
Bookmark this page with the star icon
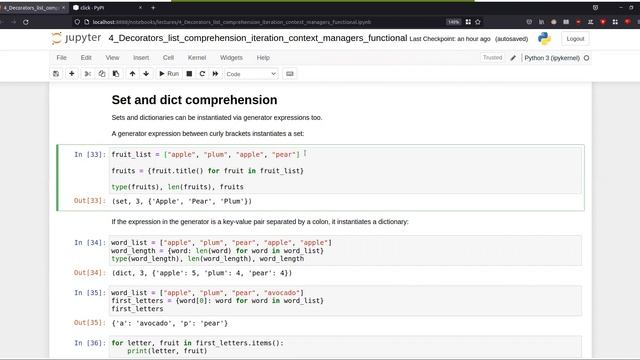click(478, 22)
